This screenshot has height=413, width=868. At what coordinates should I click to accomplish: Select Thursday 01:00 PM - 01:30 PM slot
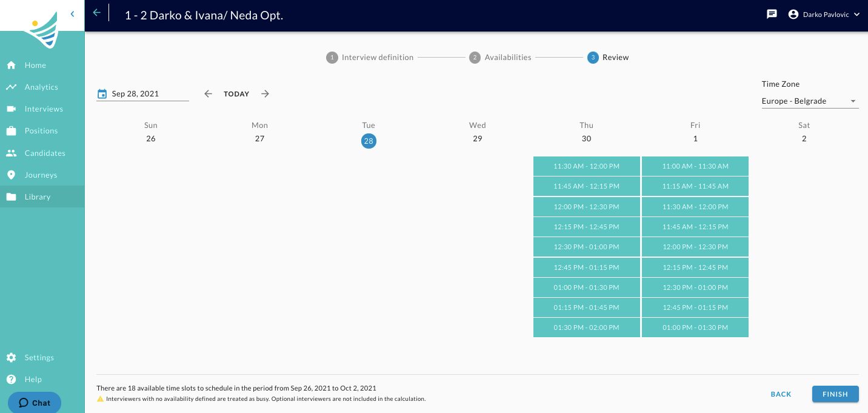pos(586,287)
